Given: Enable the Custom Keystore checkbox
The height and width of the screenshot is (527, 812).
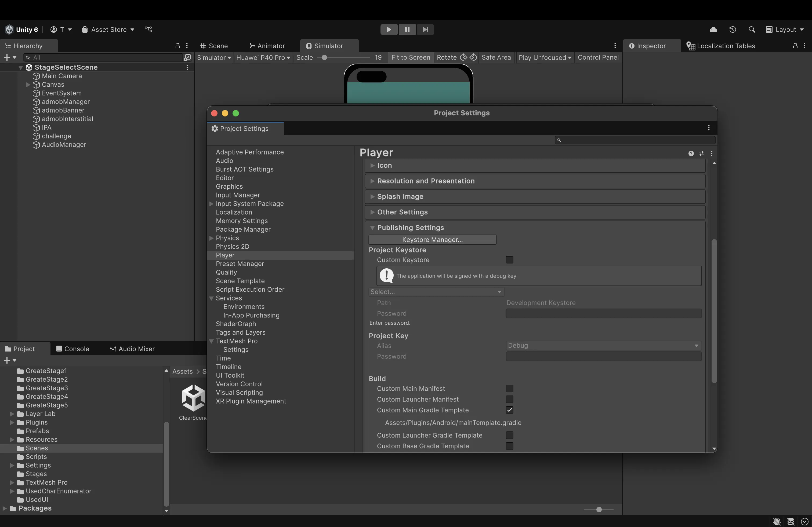Looking at the screenshot, I should [x=509, y=260].
